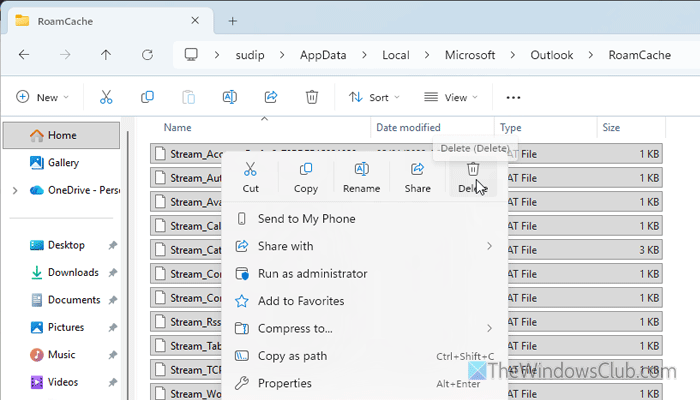
Task: Choose Delete in the context menu
Action: [473, 177]
